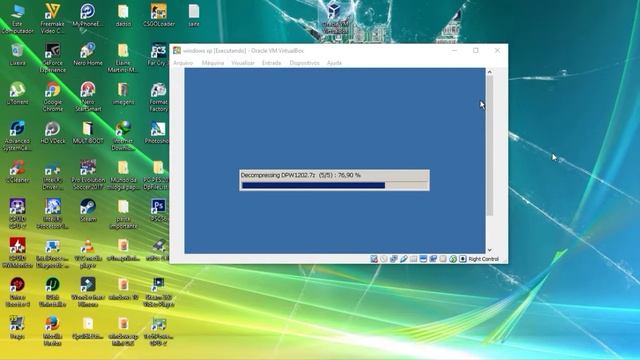
Task: Click the display settings icon in VirtualBox status bar
Action: click(423, 259)
